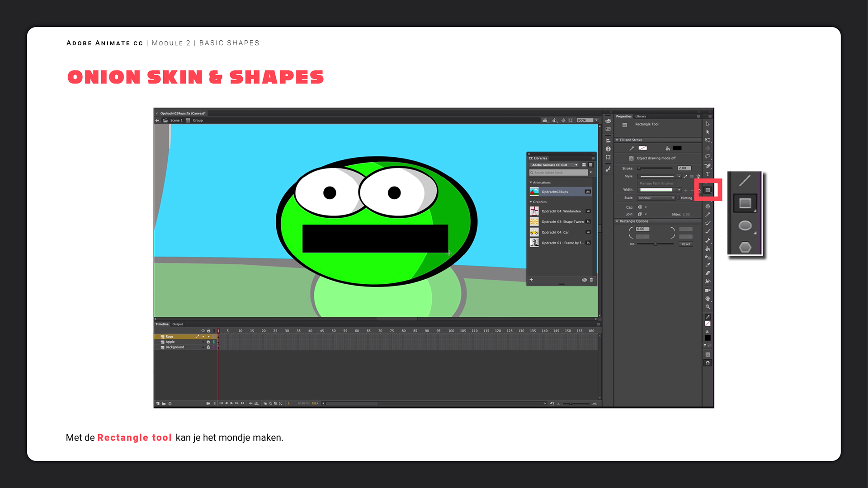Select the Lasso tool
868x488 pixels.
pyautogui.click(x=708, y=156)
